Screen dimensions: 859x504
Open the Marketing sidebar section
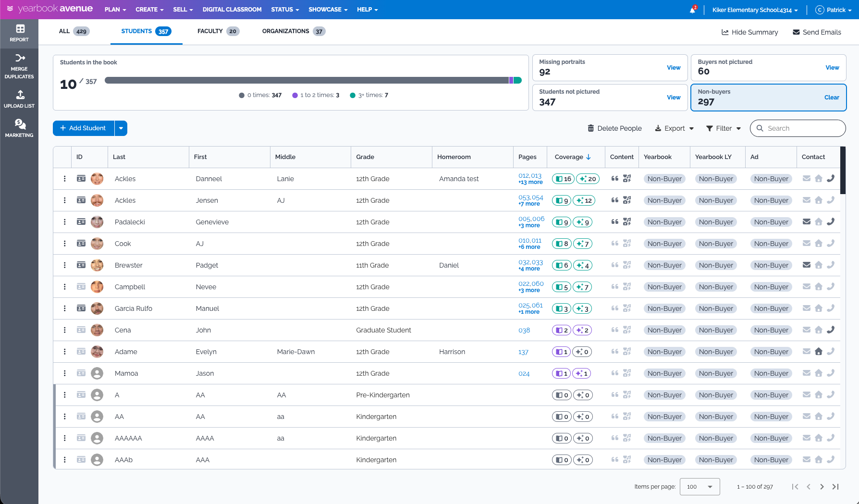(x=19, y=128)
